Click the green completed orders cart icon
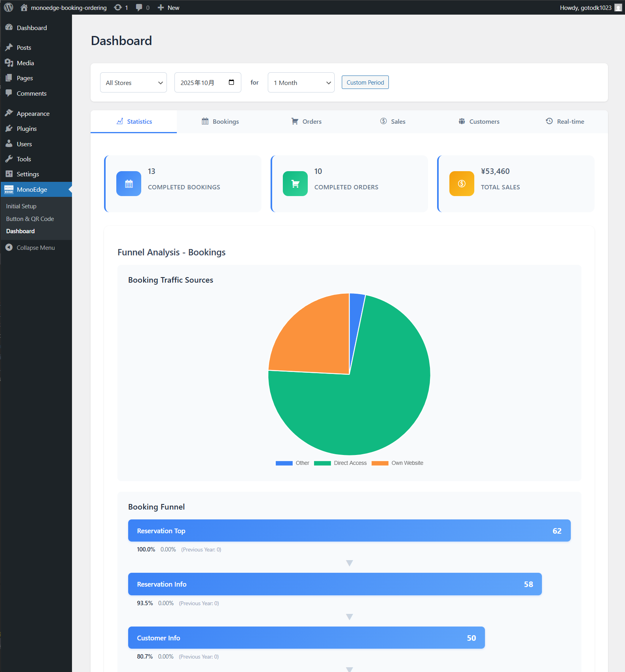 coord(295,183)
